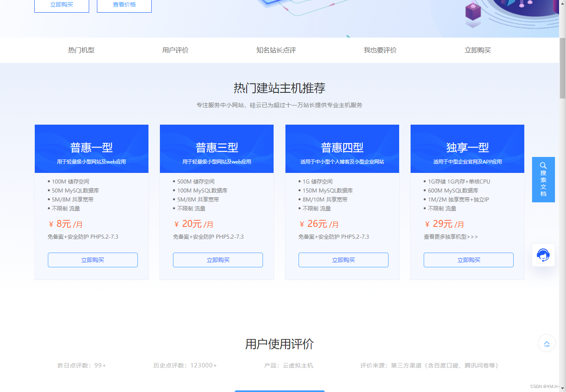Open the customer service chat icon
Image resolution: width=566 pixels, height=392 pixels.
[543, 255]
